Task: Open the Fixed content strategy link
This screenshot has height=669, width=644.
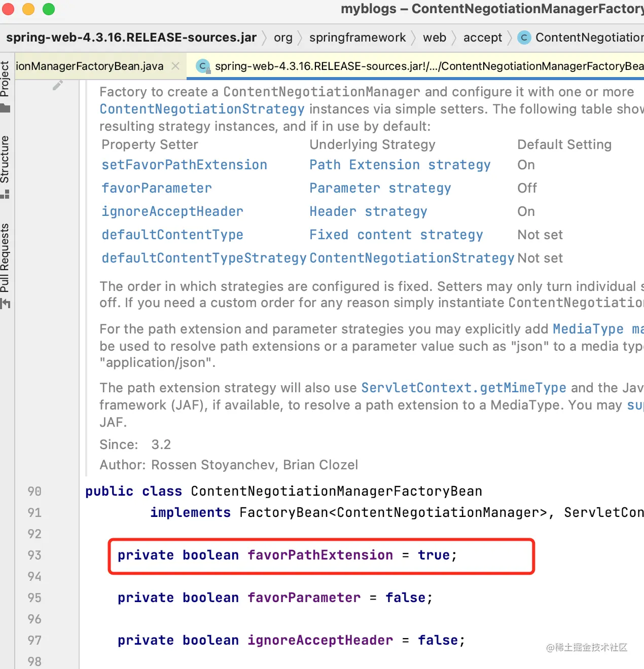Action: point(396,235)
